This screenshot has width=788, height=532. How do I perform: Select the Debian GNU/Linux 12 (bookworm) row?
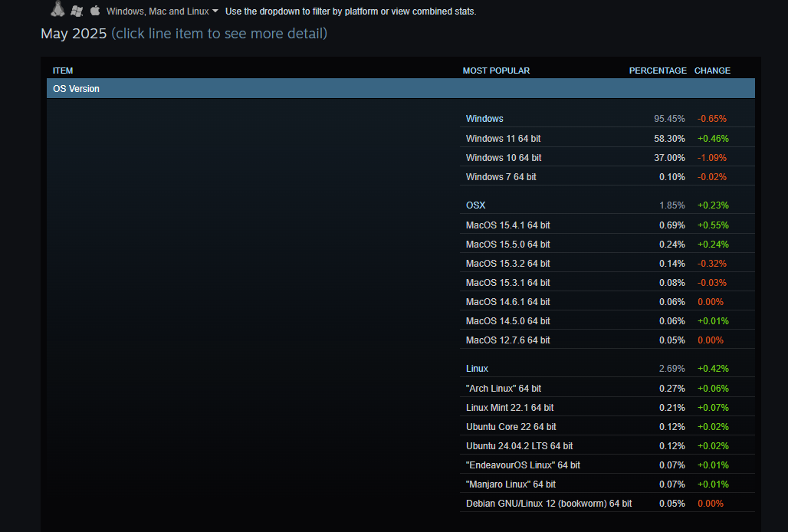607,503
